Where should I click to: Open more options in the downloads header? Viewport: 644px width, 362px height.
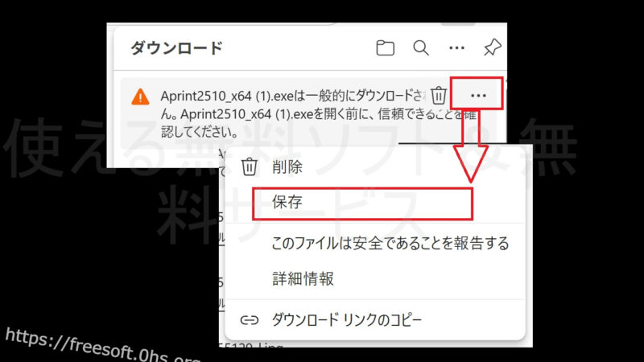[456, 48]
